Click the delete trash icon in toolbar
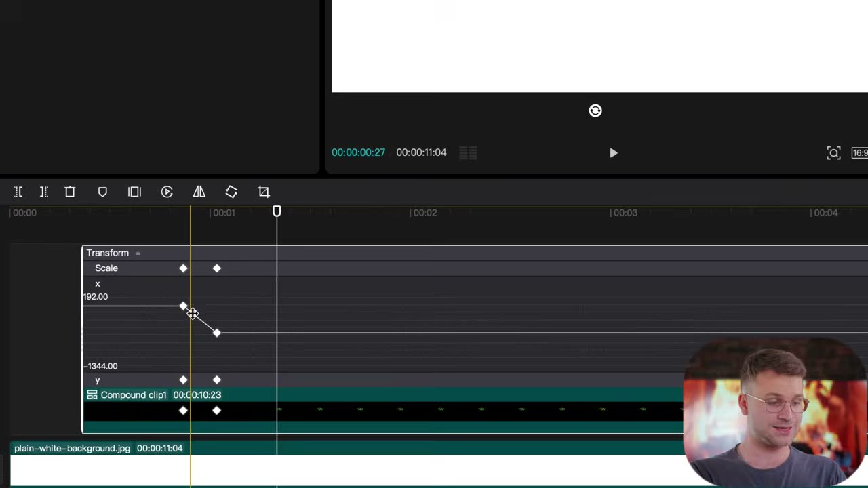868x488 pixels. [70, 192]
